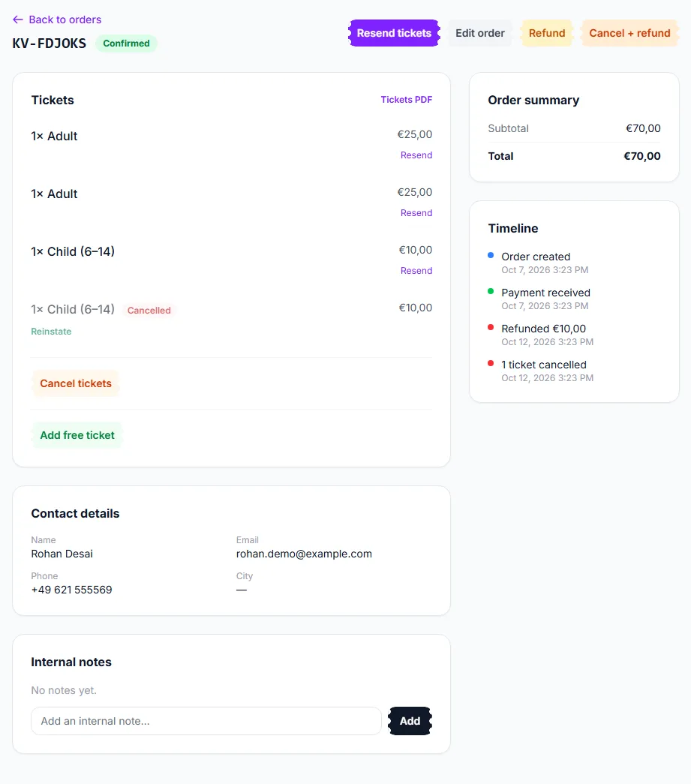
Task: Click the phone number +49 621 555569
Action: click(x=71, y=590)
